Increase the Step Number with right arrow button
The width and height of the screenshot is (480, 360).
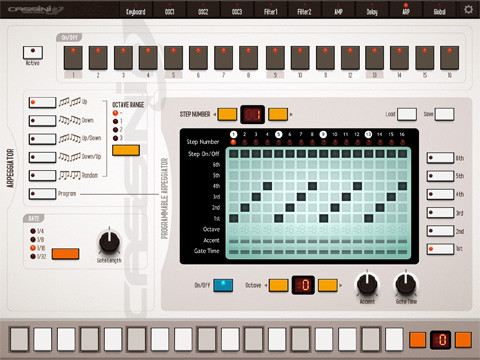(278, 114)
